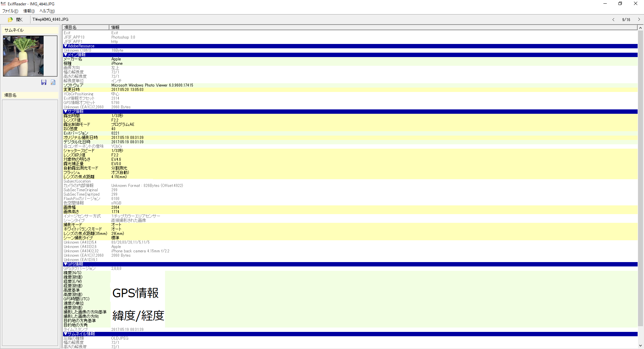Open the ファイル menu
Viewport: 644px width, 349px height.
tap(10, 11)
